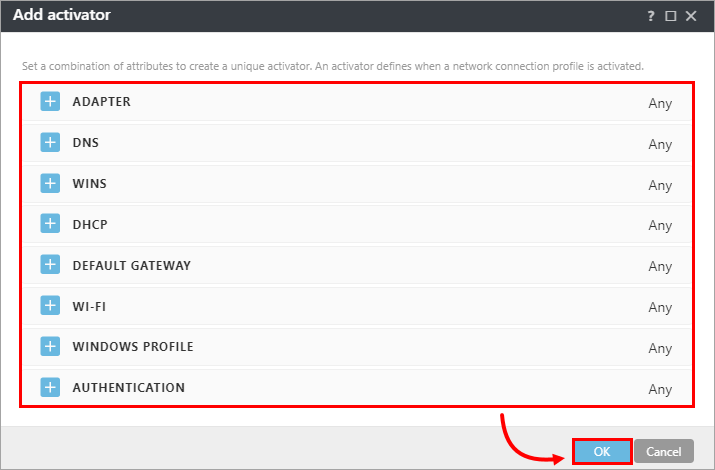
Task: Hit the blue plus icon for DHCP
Action: pos(50,225)
